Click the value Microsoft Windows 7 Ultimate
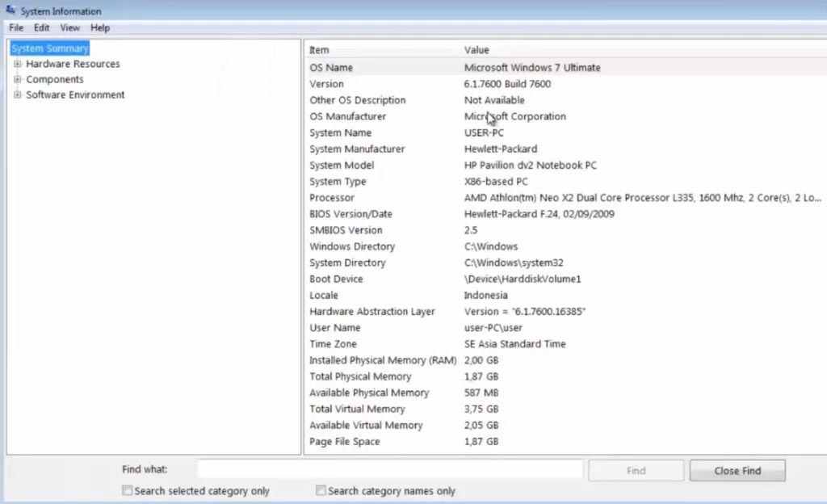This screenshot has width=827, height=504. [532, 68]
